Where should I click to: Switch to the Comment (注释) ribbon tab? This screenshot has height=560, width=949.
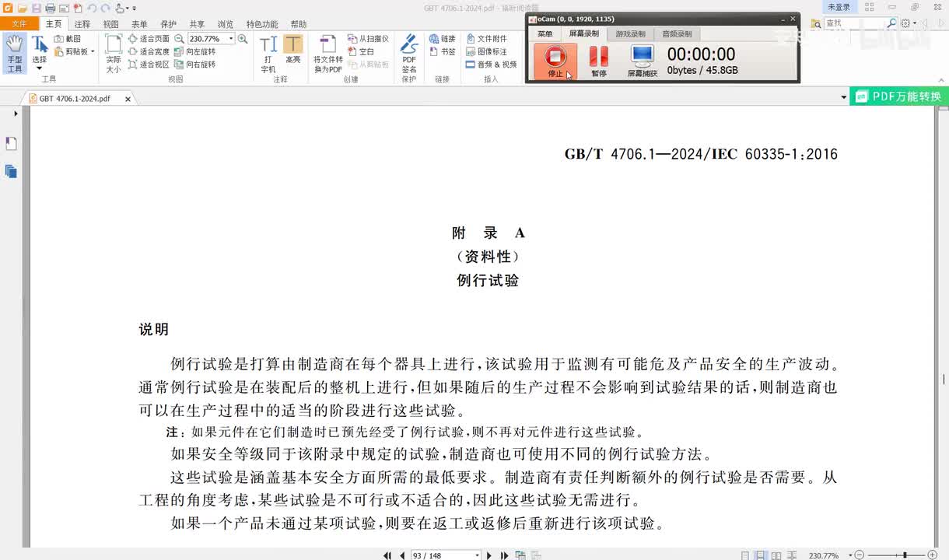coord(82,24)
